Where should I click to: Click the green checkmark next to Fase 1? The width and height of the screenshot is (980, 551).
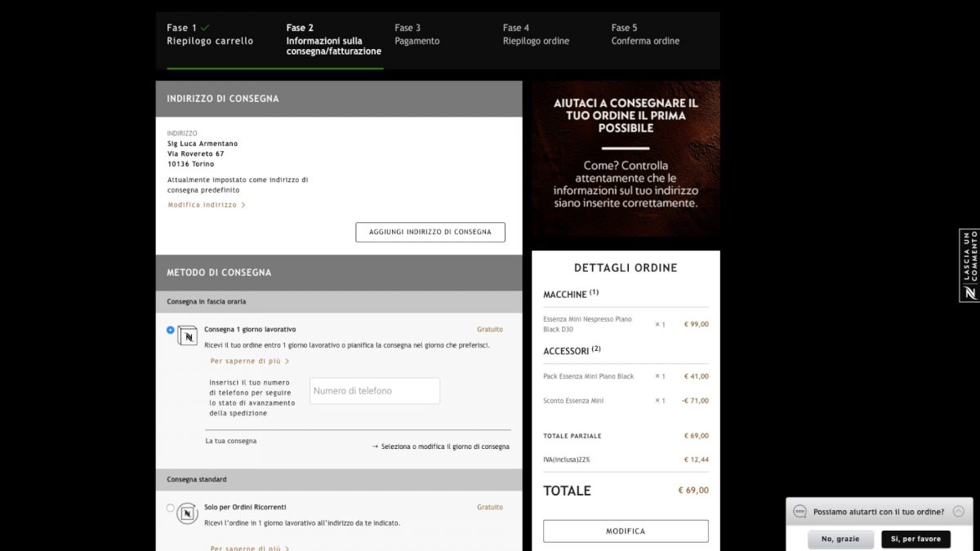coord(205,28)
